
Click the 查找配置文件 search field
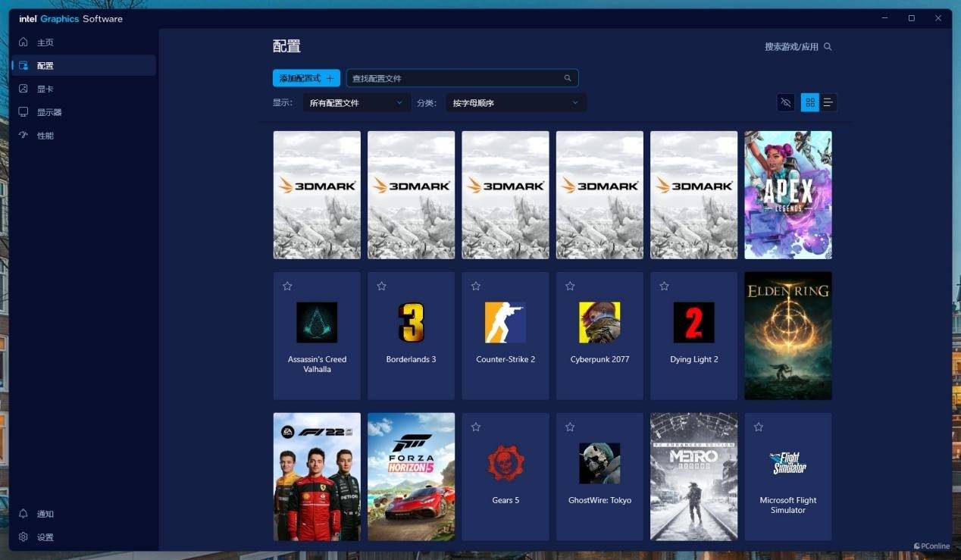[x=455, y=78]
